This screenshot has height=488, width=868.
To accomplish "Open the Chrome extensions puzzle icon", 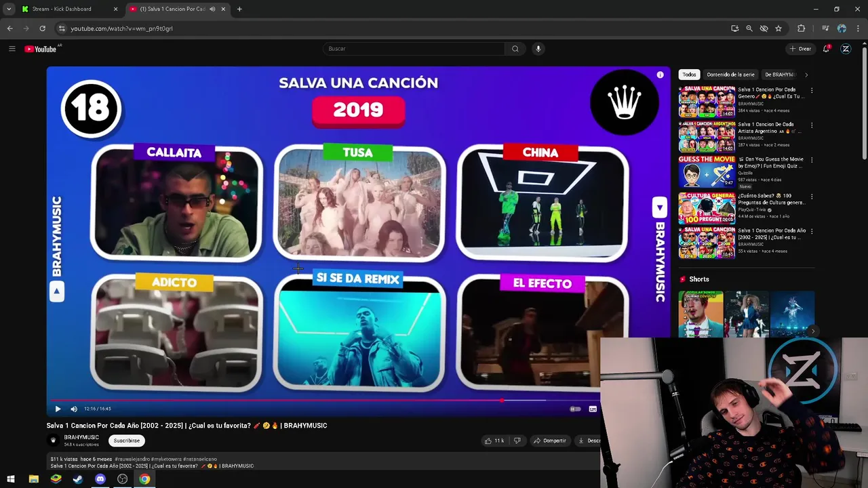I will tap(802, 28).
